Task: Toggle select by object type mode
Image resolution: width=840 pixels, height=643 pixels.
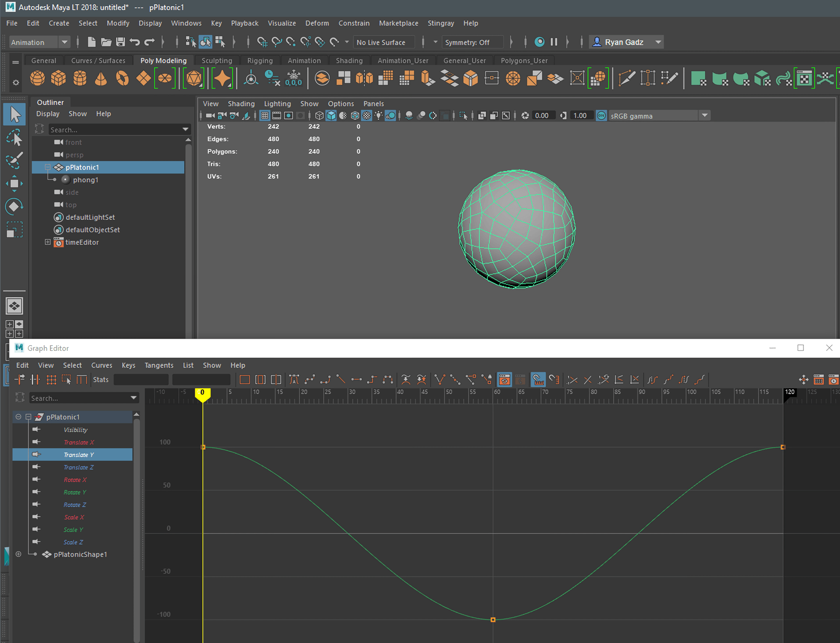Action: point(206,42)
